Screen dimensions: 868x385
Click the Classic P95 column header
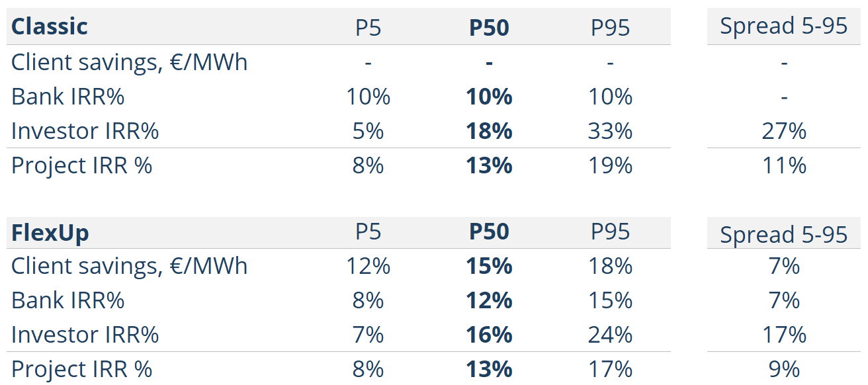(610, 27)
